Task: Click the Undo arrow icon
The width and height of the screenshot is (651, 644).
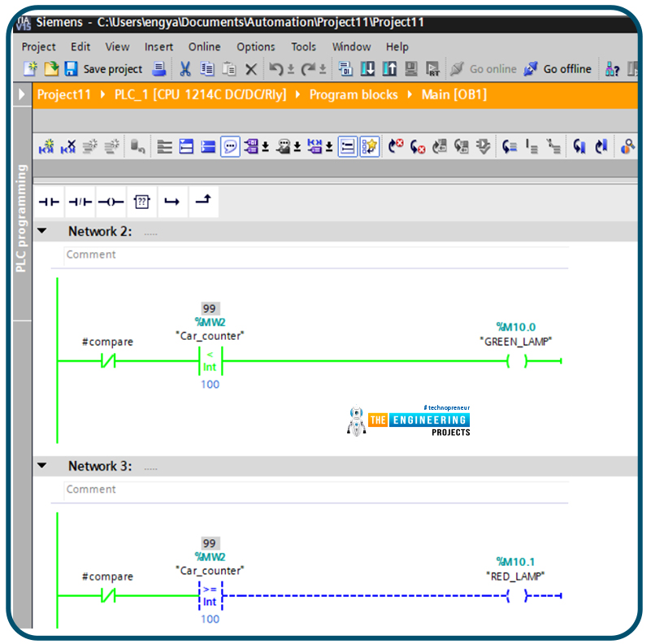Action: pos(276,69)
